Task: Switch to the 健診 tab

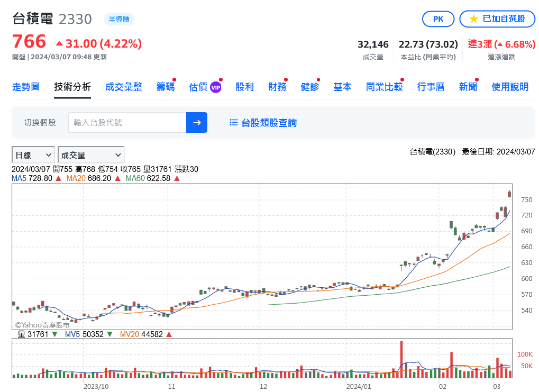Action: tap(310, 87)
